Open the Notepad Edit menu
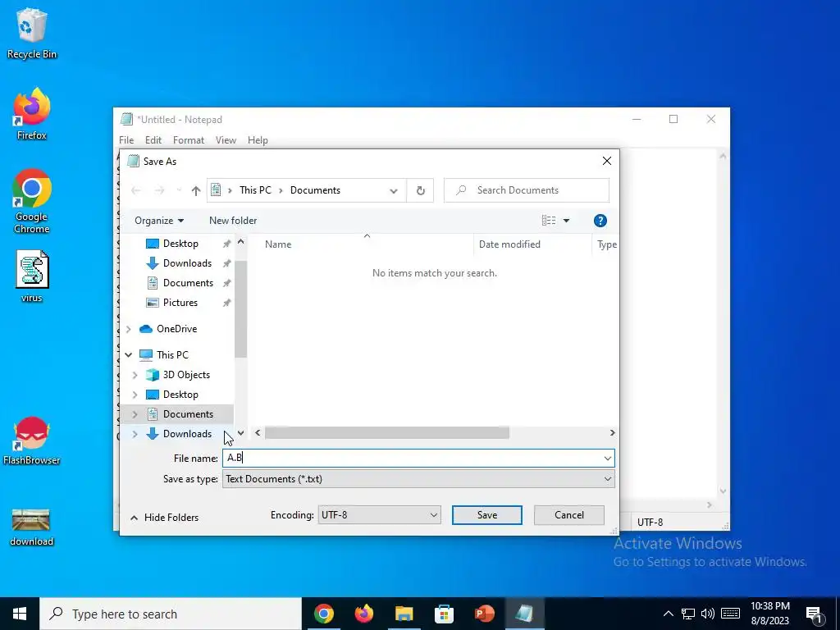Image resolution: width=840 pixels, height=630 pixels. 153,140
